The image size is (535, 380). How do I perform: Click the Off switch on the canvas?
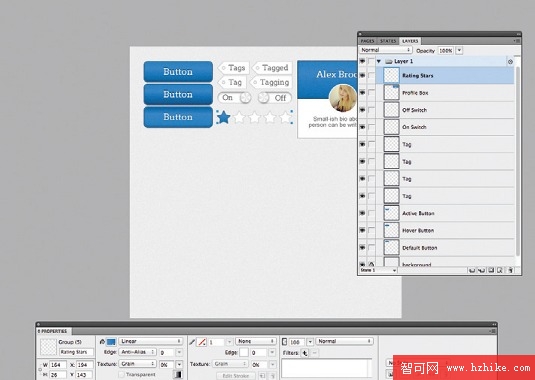point(275,98)
